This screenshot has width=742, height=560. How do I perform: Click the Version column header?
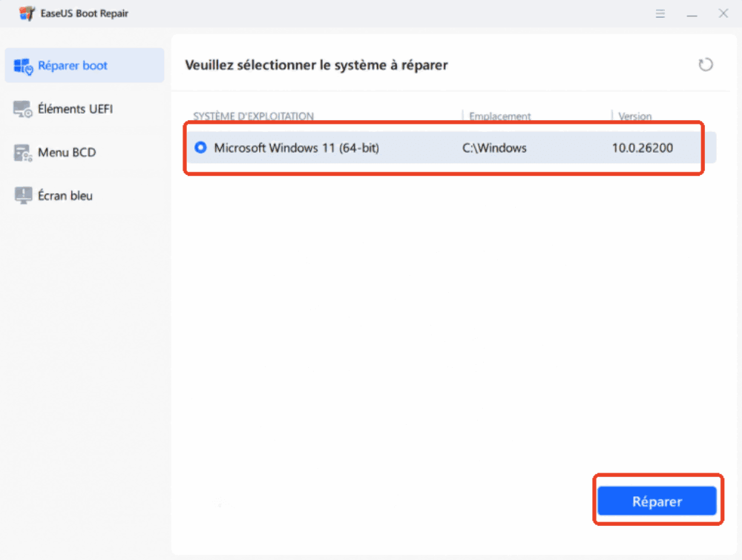pyautogui.click(x=634, y=116)
